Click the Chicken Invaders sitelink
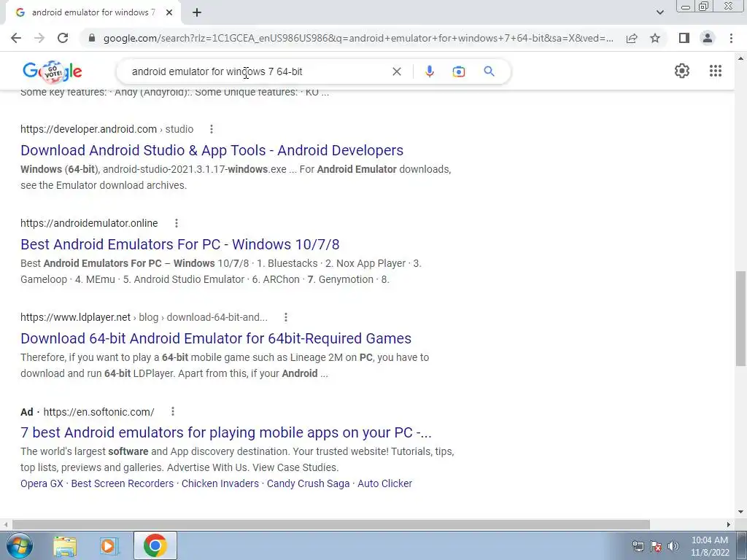 point(220,483)
